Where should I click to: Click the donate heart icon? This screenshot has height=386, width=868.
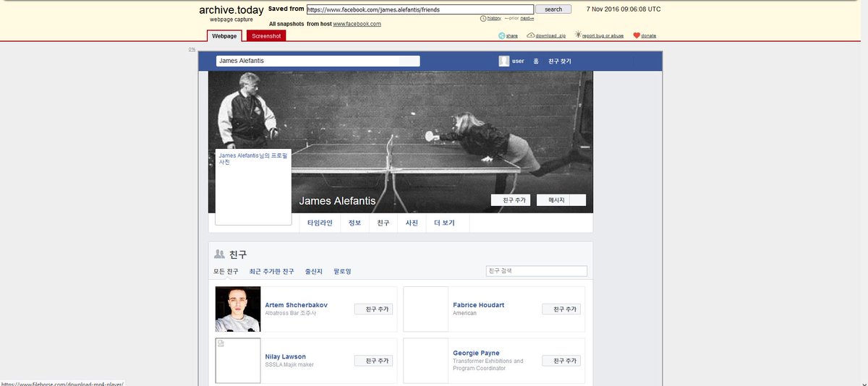(x=637, y=35)
